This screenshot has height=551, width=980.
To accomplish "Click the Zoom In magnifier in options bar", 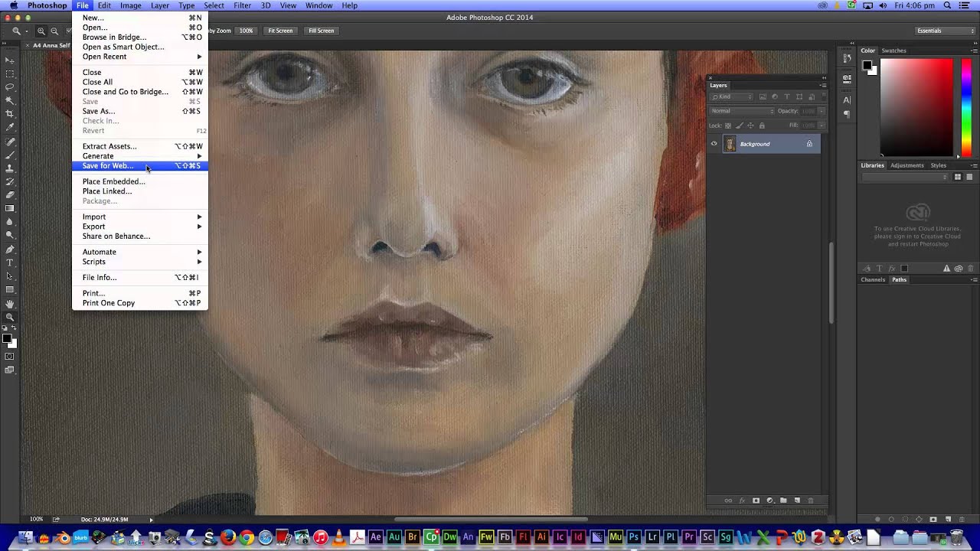I will point(41,31).
